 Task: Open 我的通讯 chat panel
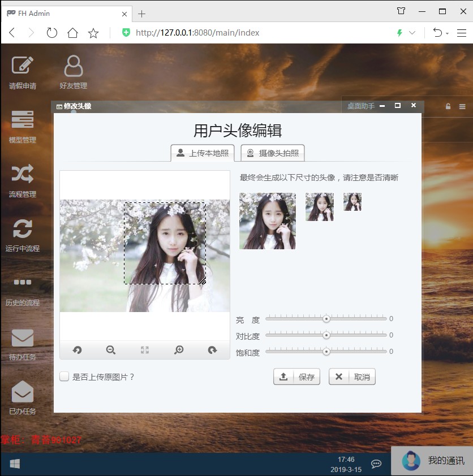(x=432, y=461)
